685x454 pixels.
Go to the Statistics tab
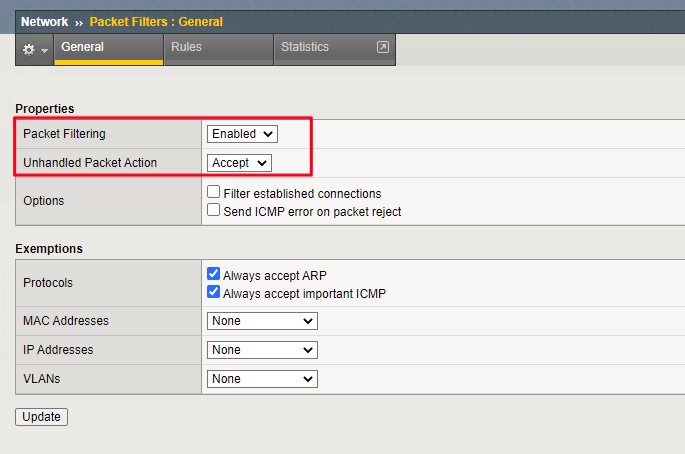[x=305, y=47]
